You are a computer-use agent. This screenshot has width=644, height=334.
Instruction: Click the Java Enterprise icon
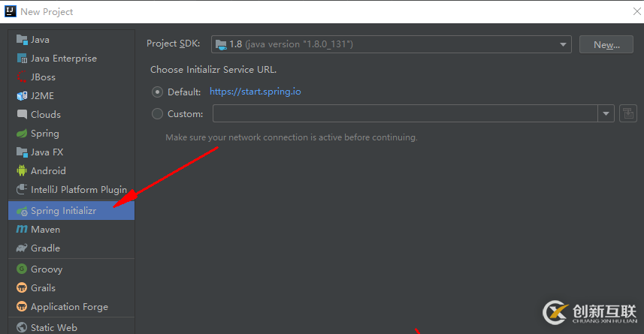coord(22,59)
